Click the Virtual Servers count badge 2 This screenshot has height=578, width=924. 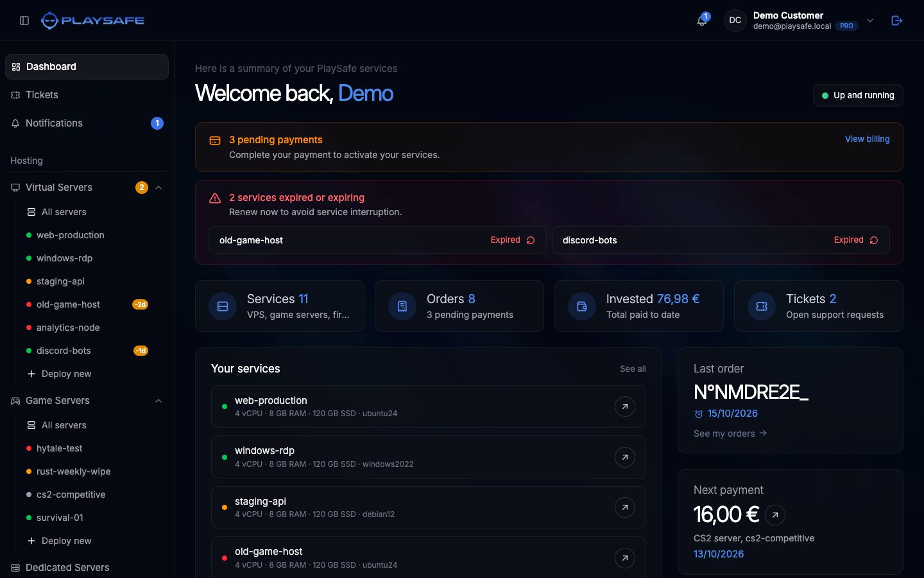(x=142, y=188)
